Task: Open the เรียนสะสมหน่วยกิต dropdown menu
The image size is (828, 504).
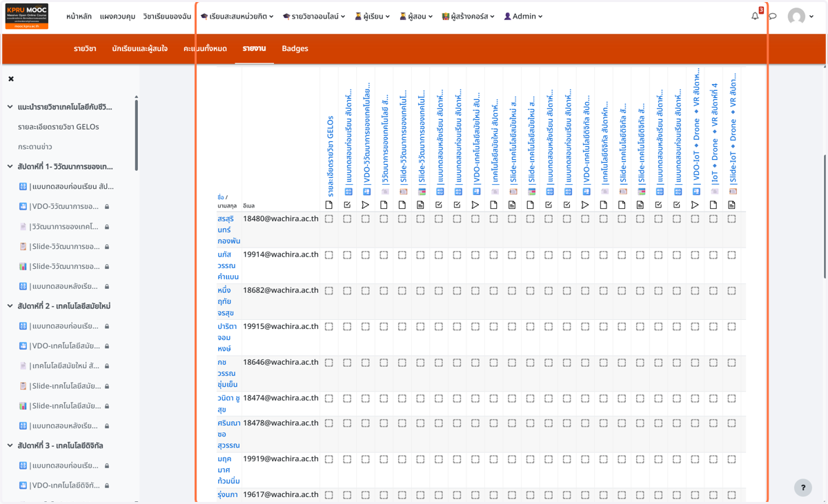Action: point(237,17)
